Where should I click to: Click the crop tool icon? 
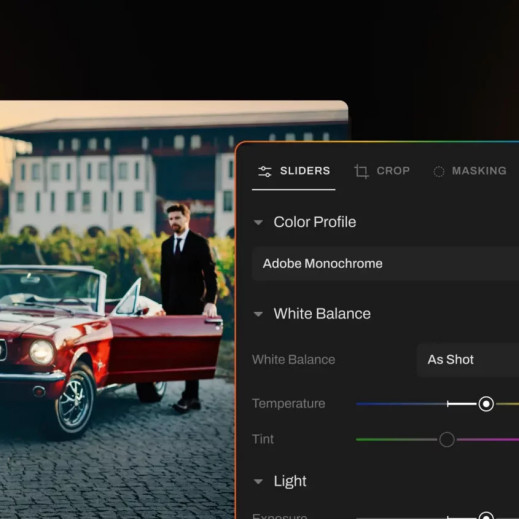(x=361, y=171)
